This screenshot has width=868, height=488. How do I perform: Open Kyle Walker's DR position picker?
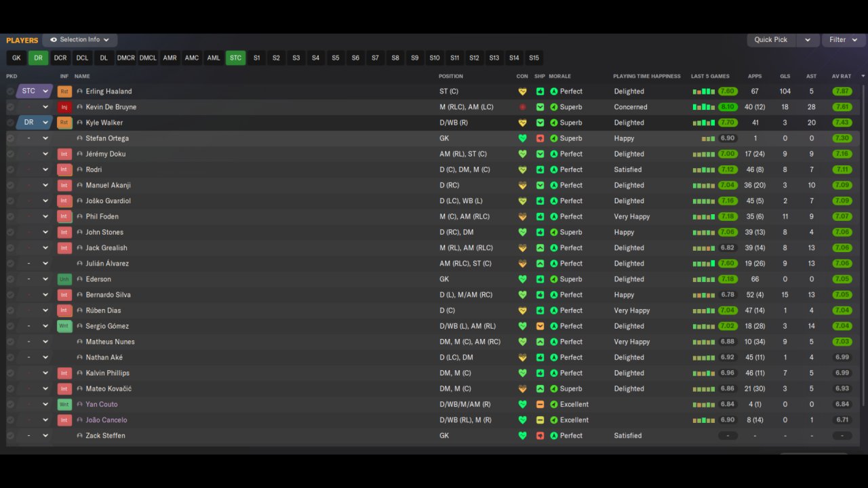pos(34,123)
